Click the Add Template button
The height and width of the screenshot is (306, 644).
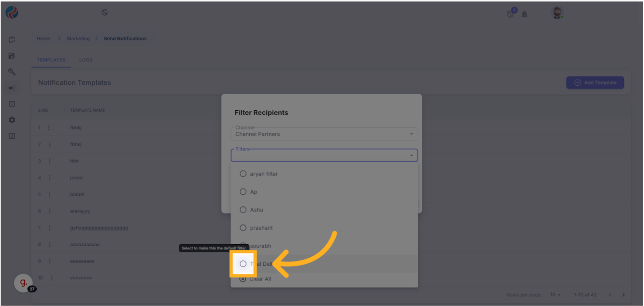click(x=595, y=82)
